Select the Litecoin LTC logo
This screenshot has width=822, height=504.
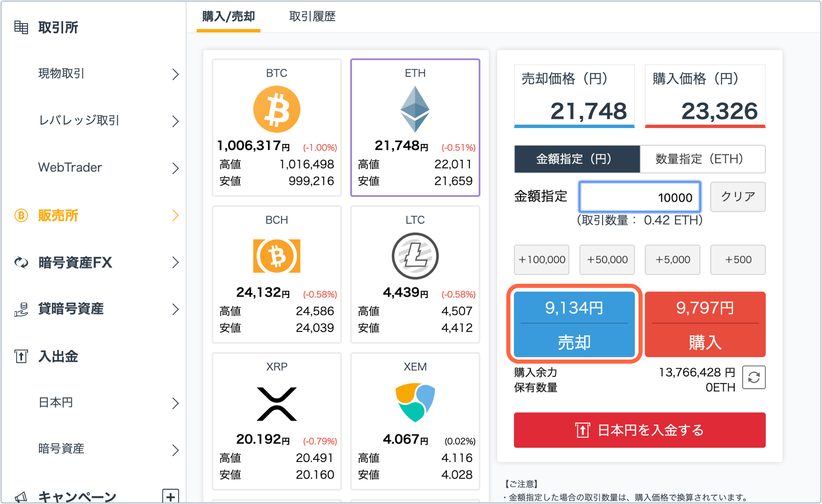point(415,256)
